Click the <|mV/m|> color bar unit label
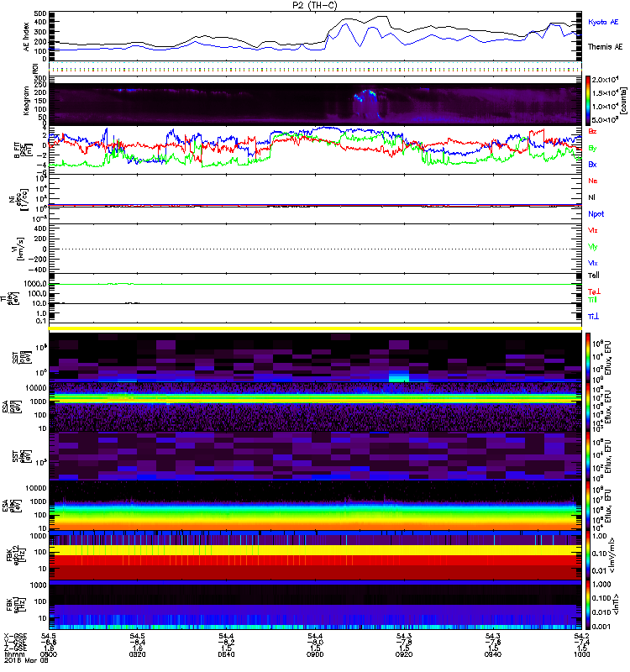Image resolution: width=630 pixels, height=672 pixels. pyautogui.click(x=613, y=555)
